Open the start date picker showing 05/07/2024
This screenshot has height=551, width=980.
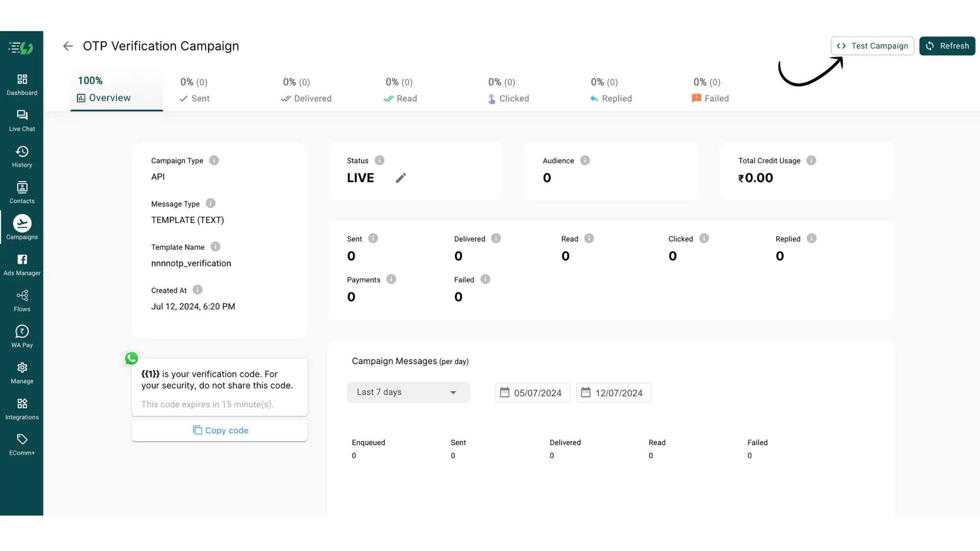point(532,393)
